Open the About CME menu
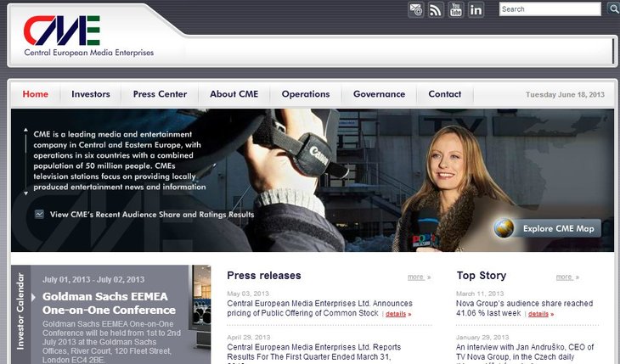The height and width of the screenshot is (364, 620). (234, 94)
